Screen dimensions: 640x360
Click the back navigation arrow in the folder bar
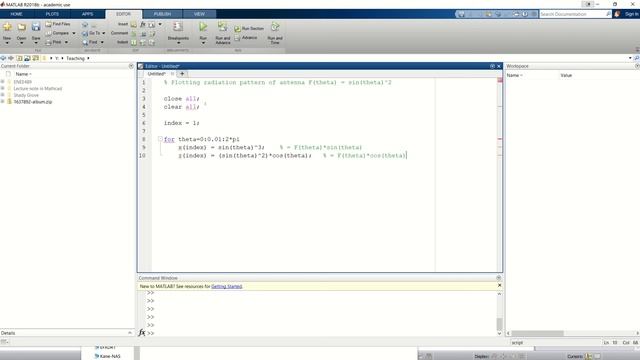click(x=3, y=58)
